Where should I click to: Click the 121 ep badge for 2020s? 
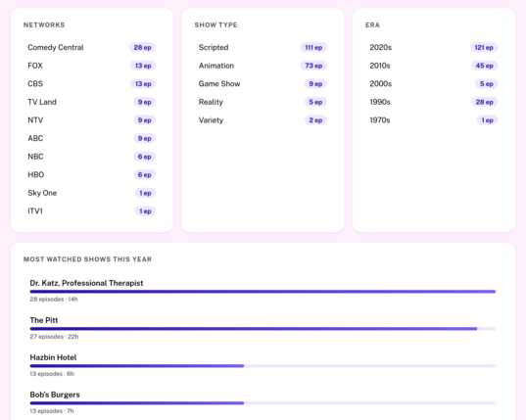(x=484, y=48)
